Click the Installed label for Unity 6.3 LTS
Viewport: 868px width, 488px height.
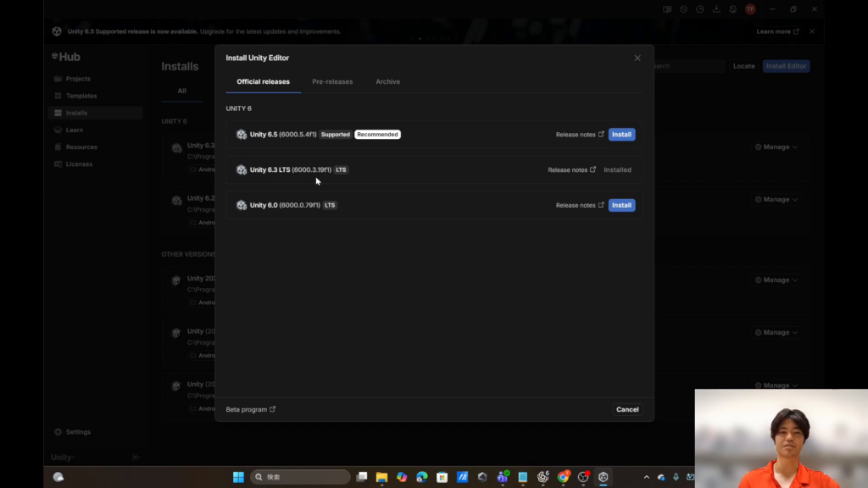point(617,169)
